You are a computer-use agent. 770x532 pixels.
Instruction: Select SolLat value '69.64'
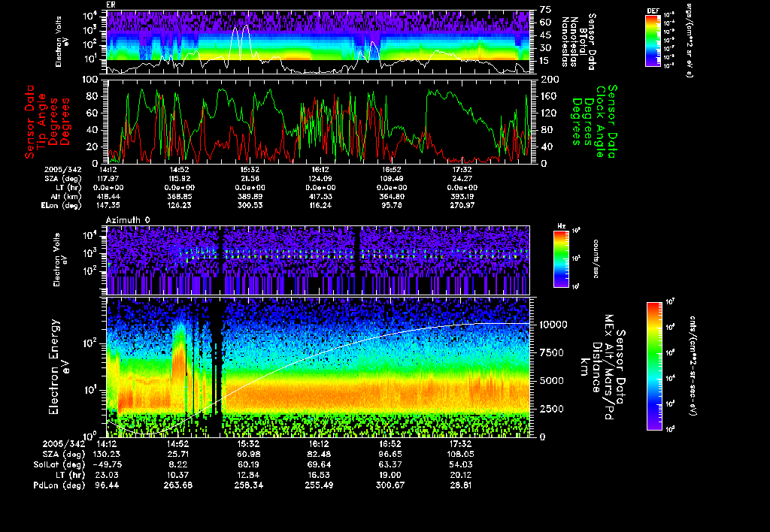(x=319, y=464)
